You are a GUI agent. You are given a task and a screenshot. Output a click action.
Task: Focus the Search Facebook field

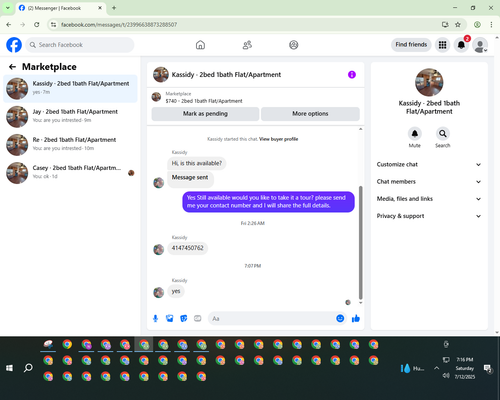click(x=80, y=45)
